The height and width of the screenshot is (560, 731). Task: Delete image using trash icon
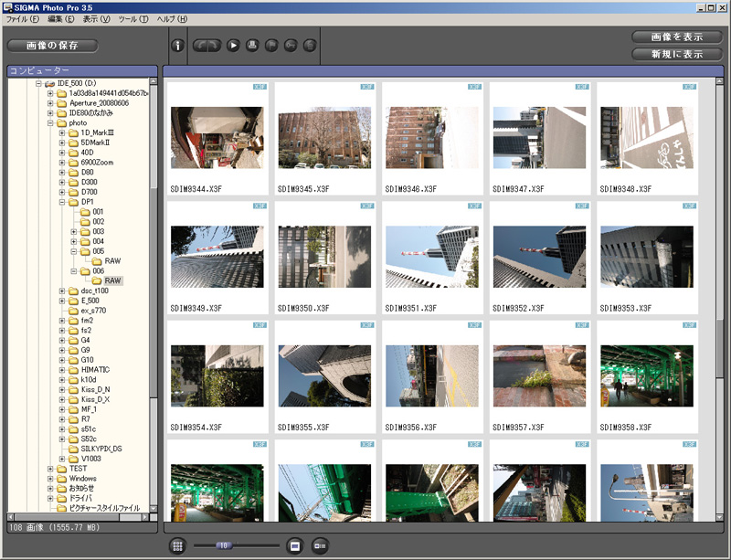pos(310,46)
